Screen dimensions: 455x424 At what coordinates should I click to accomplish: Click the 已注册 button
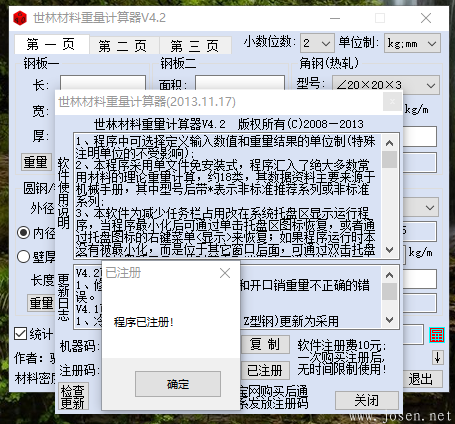[x=265, y=370]
